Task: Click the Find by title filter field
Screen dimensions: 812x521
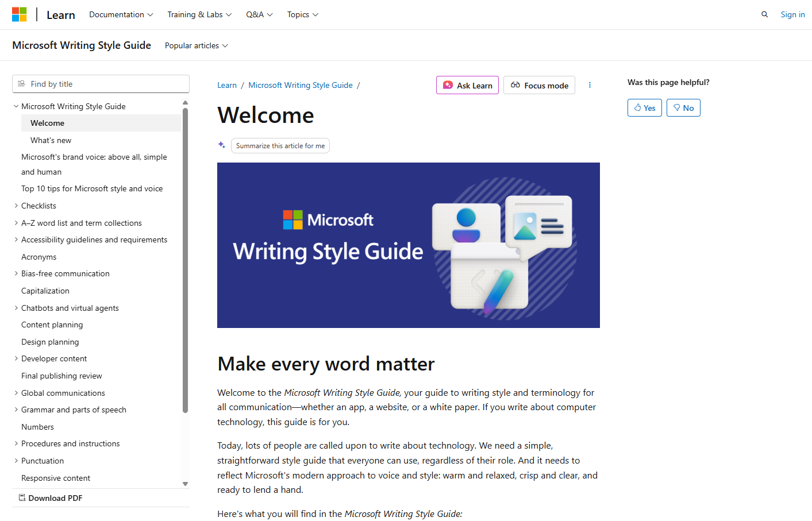Action: (101, 84)
